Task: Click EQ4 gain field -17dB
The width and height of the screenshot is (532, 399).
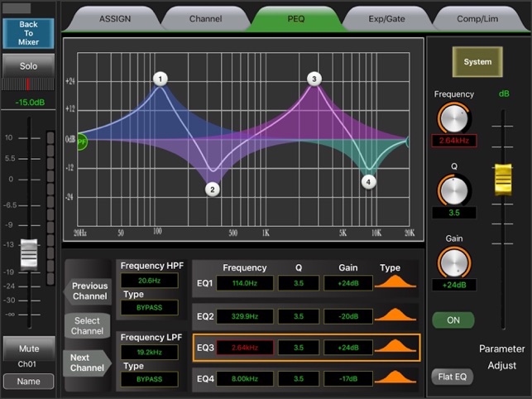Action: click(348, 378)
